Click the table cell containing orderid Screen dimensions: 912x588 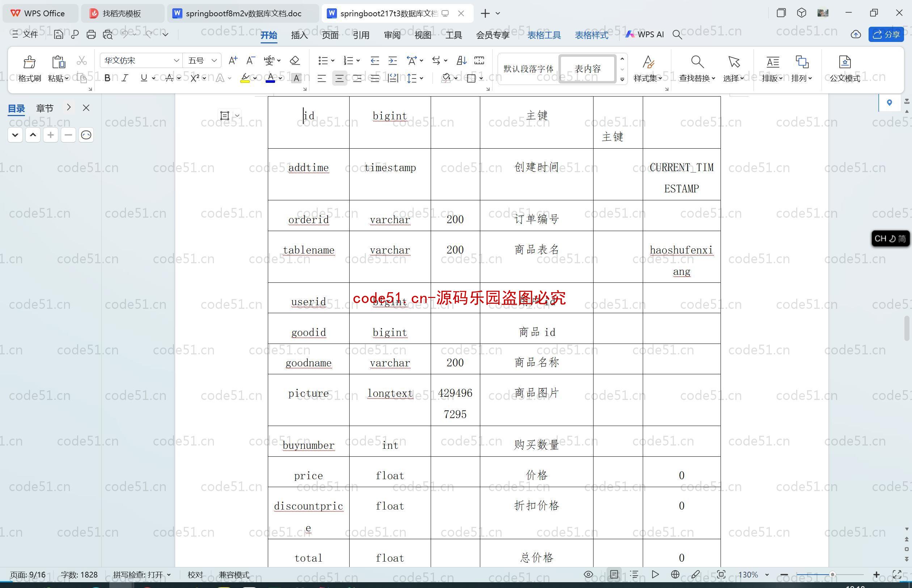pos(309,216)
